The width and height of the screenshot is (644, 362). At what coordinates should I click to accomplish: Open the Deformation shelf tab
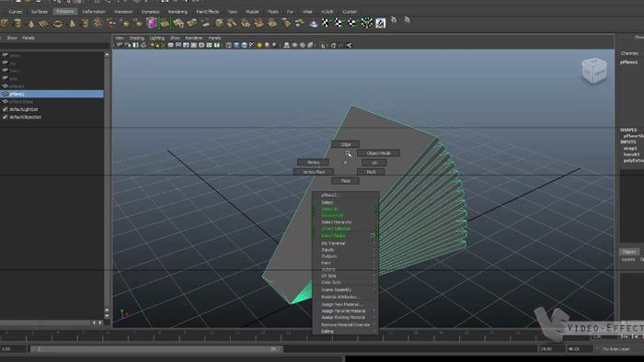[94, 11]
